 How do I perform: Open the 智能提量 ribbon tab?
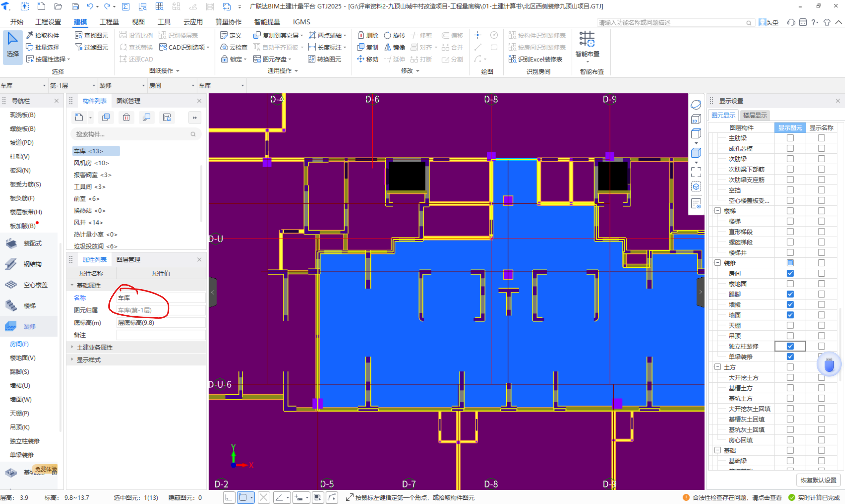[267, 22]
